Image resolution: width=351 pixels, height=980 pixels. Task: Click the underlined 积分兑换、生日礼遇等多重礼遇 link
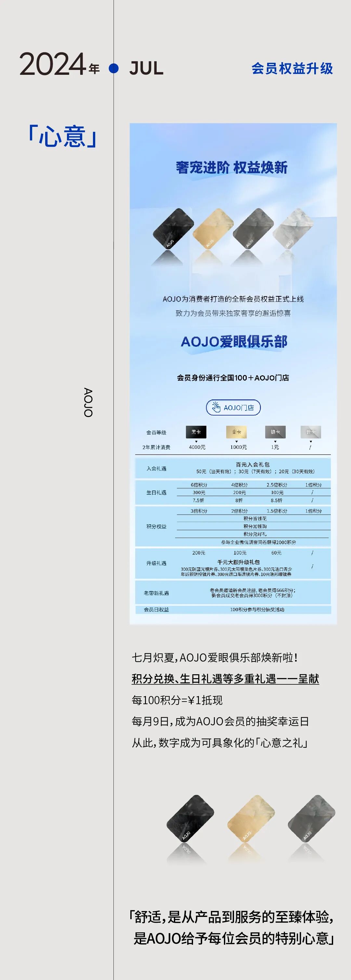(x=225, y=679)
